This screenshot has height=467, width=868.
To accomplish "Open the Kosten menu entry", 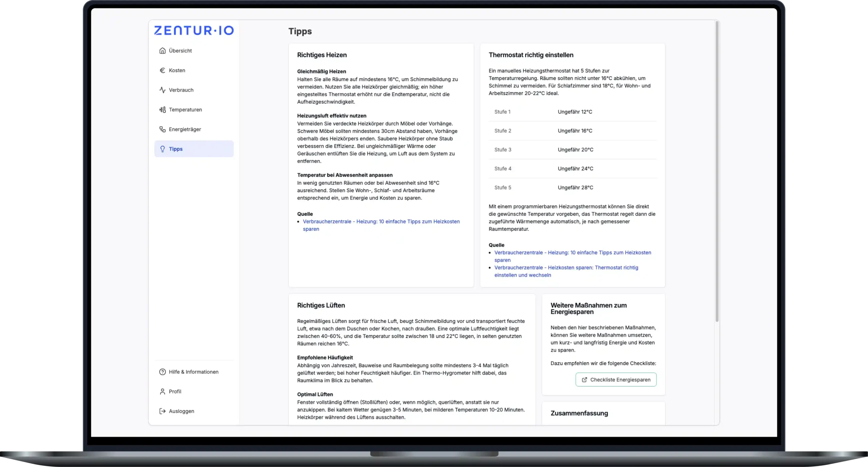I will (177, 70).
